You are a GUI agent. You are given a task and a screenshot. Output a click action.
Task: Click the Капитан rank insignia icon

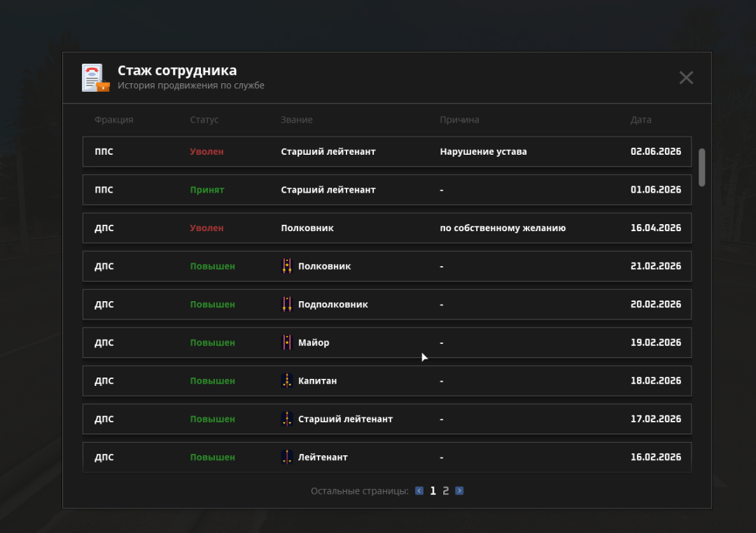point(287,380)
